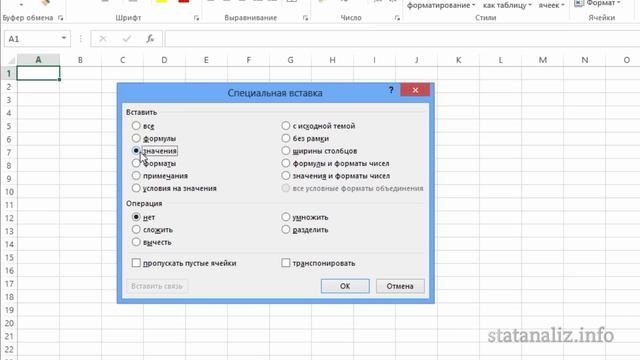This screenshot has height=360, width=640.
Task: Select the форматы radio button
Action: [x=136, y=163]
